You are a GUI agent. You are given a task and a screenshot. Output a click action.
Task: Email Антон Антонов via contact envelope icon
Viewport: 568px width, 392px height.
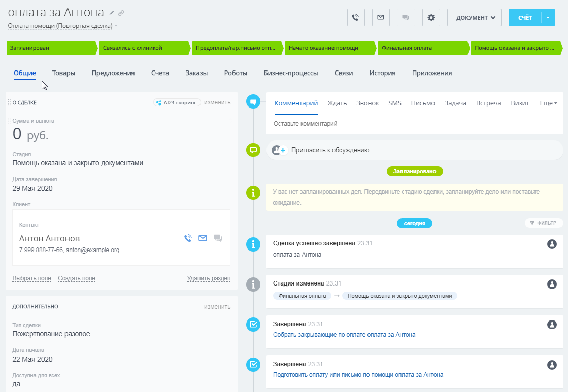point(203,238)
